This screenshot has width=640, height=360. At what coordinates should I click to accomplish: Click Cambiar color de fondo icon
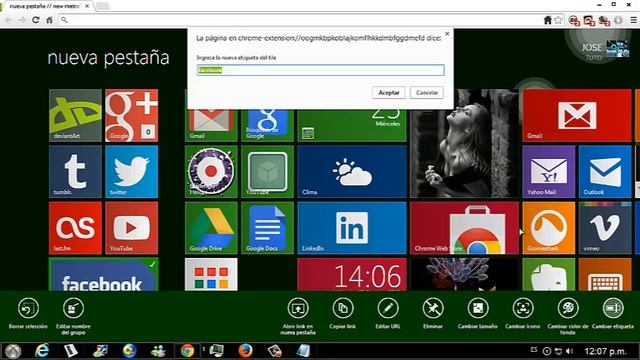point(568,308)
